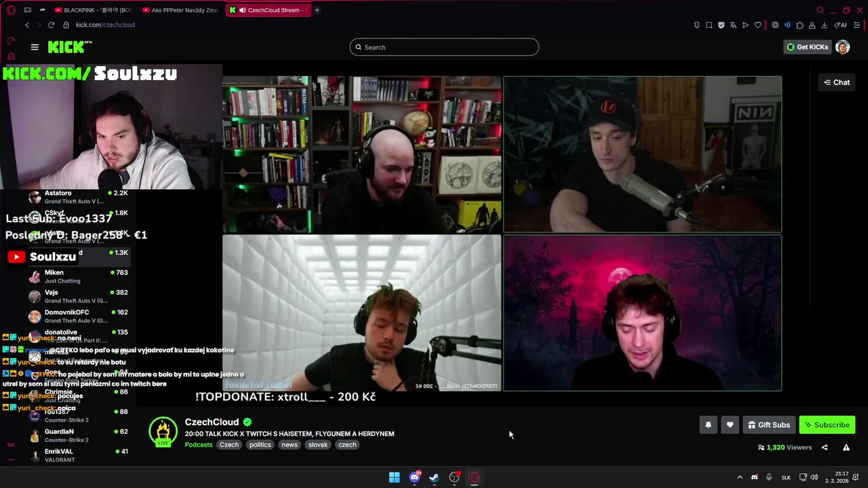Open DomovnikOFC channel in sidebar
The height and width of the screenshot is (488, 868).
[x=79, y=316]
